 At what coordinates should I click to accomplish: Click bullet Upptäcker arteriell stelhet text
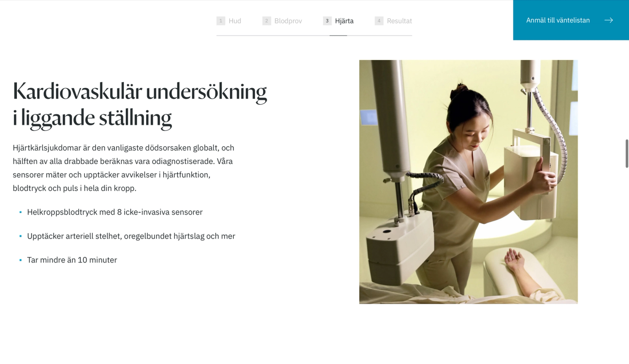click(x=131, y=236)
